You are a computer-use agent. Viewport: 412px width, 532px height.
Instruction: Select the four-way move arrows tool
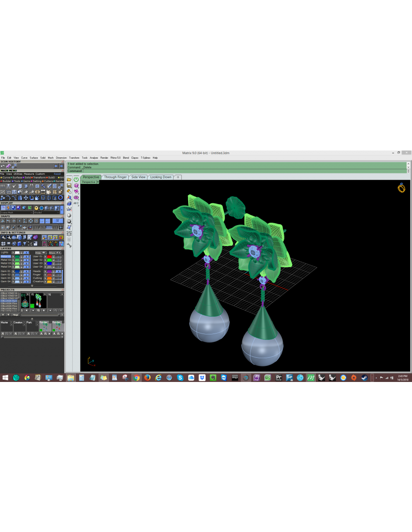click(x=26, y=198)
